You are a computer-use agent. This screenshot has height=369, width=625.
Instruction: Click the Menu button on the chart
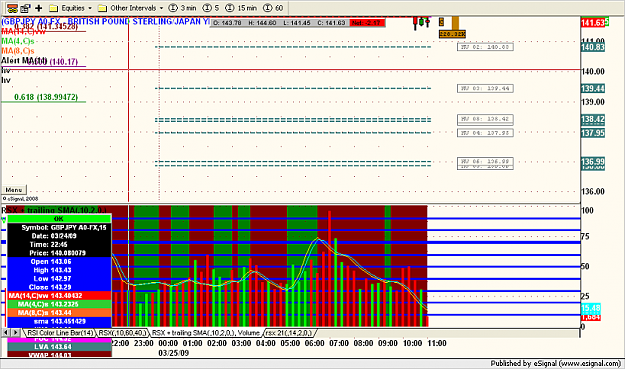[x=14, y=190]
